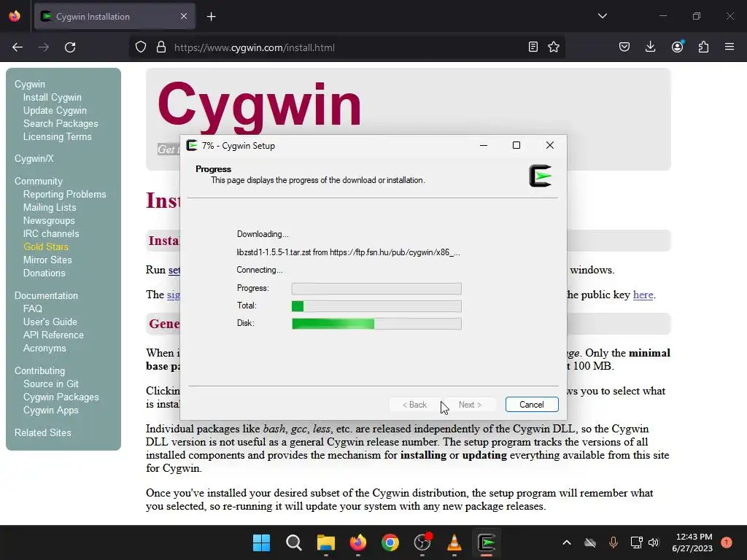
Task: Open the User's Guide sidebar link
Action: coord(50,322)
